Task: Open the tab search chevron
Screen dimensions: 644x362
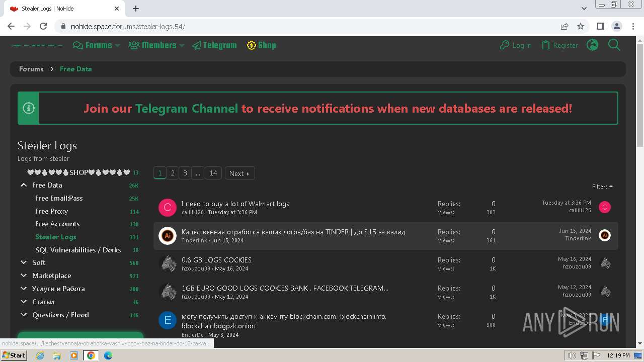Action: tap(584, 9)
